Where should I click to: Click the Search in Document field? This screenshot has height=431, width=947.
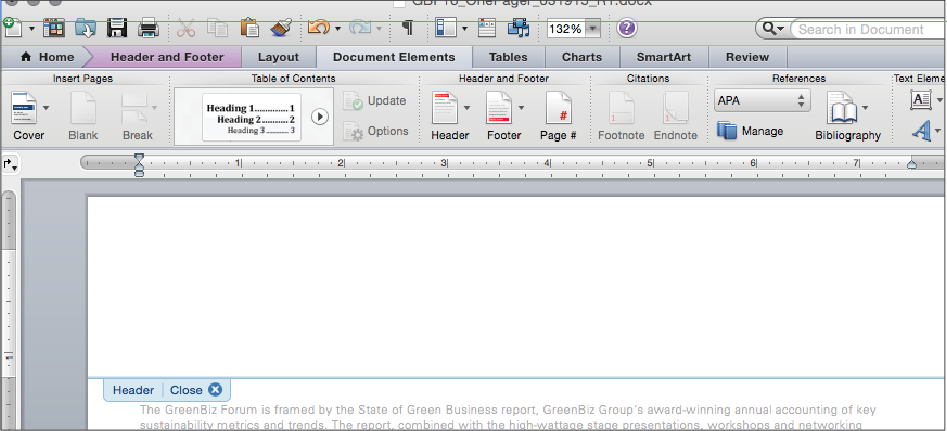pos(870,29)
